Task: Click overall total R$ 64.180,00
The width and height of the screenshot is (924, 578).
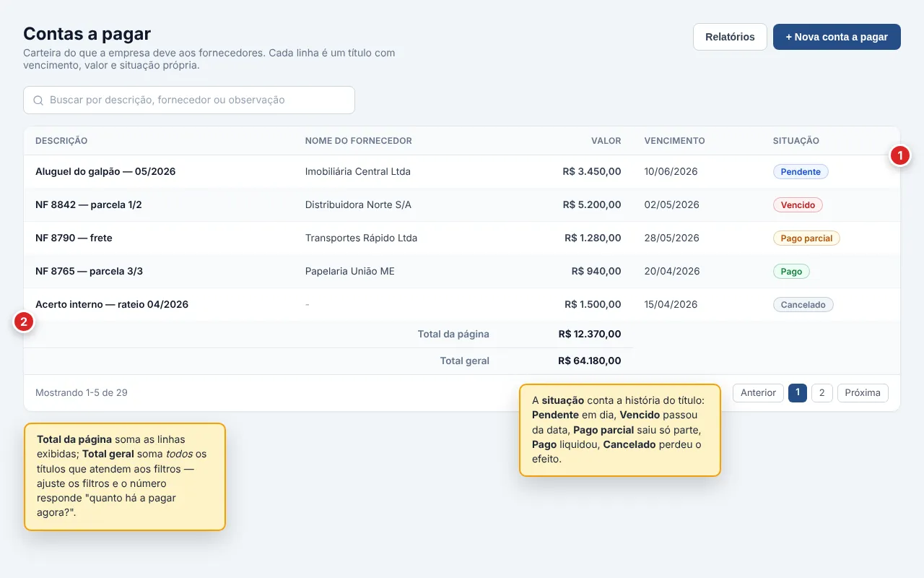Action: [590, 361]
